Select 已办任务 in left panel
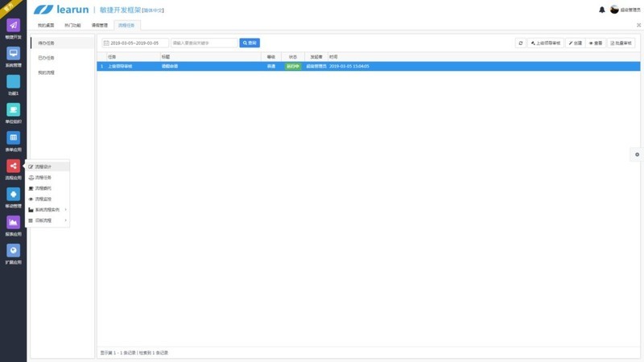This screenshot has width=644, height=362. [63, 58]
